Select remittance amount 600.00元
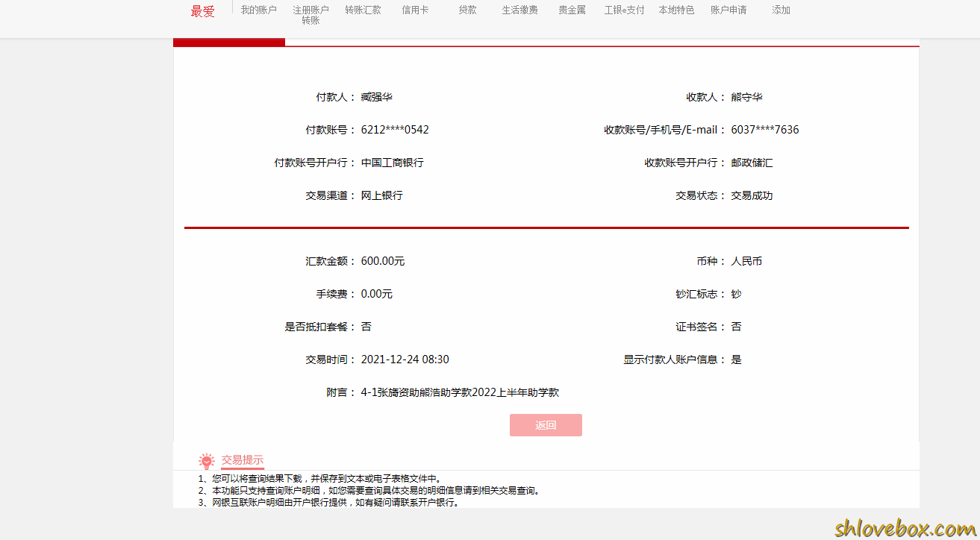The height and width of the screenshot is (540, 980). tap(383, 261)
